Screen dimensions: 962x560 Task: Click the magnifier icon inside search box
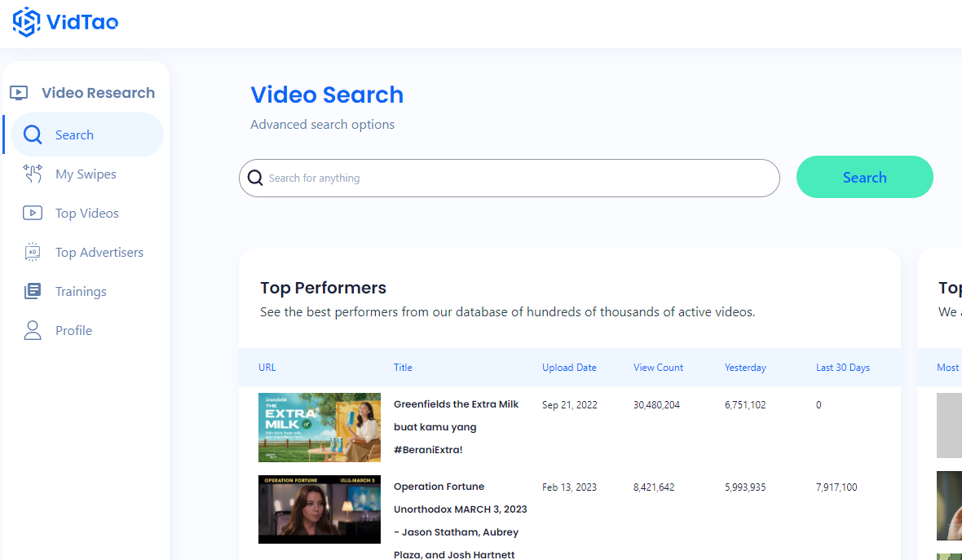(x=255, y=178)
